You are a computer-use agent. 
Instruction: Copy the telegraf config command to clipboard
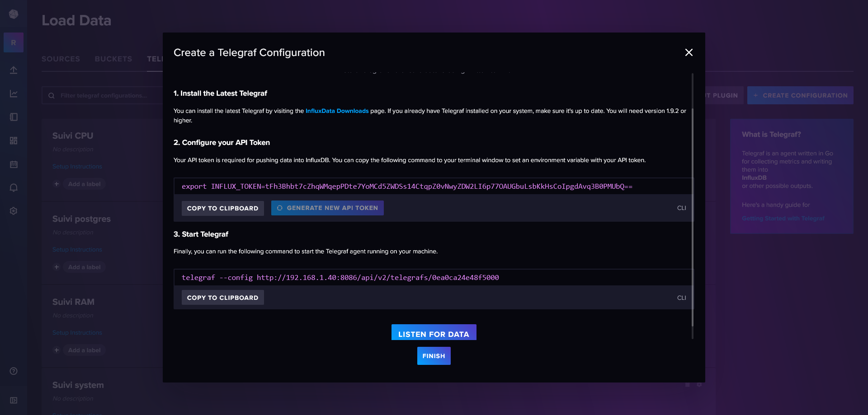pyautogui.click(x=222, y=298)
